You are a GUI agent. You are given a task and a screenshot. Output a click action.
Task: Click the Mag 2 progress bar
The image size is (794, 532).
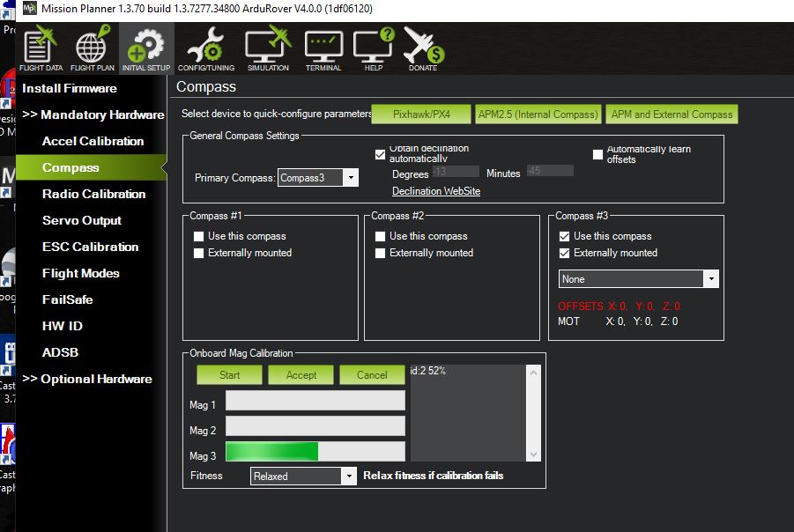pyautogui.click(x=315, y=425)
